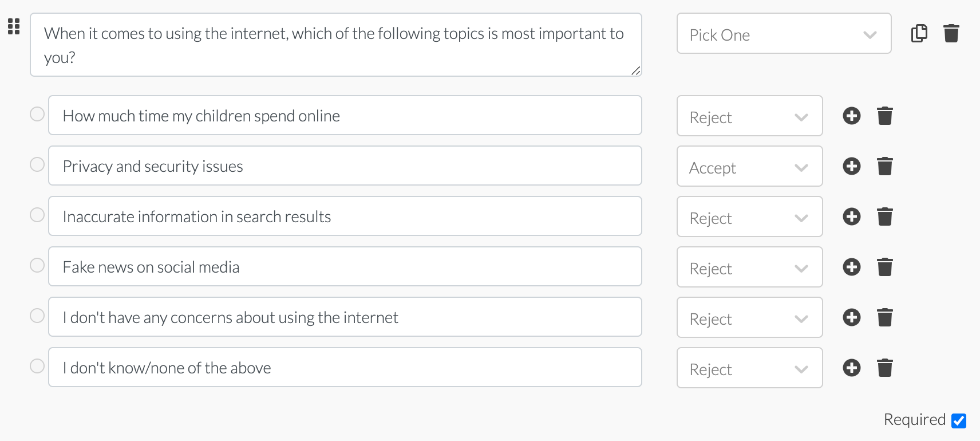
Task: Click the plus icon next to 'Privacy and security issues'
Action: click(x=851, y=166)
